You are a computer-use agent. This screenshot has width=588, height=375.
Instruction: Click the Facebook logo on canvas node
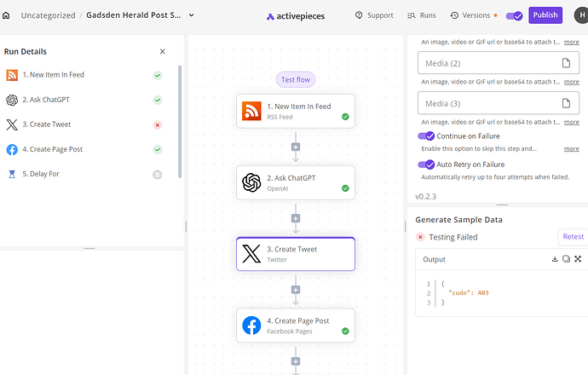[x=251, y=326]
